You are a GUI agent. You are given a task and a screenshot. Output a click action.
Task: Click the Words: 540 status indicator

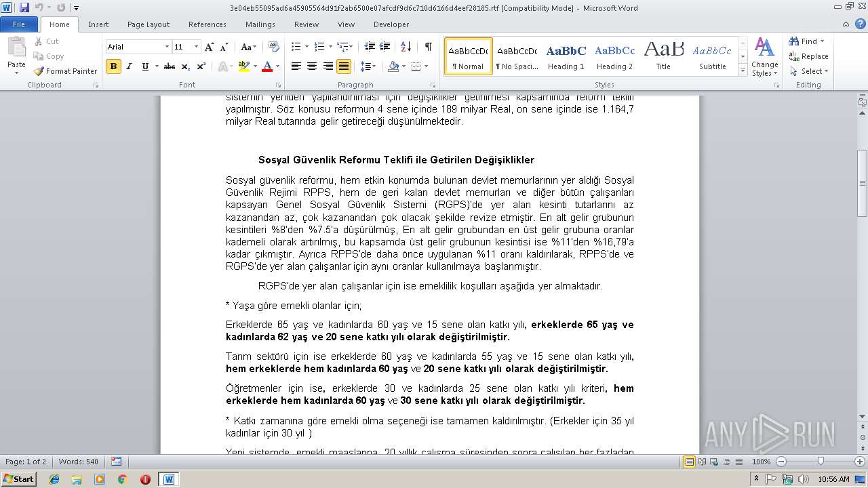78,462
